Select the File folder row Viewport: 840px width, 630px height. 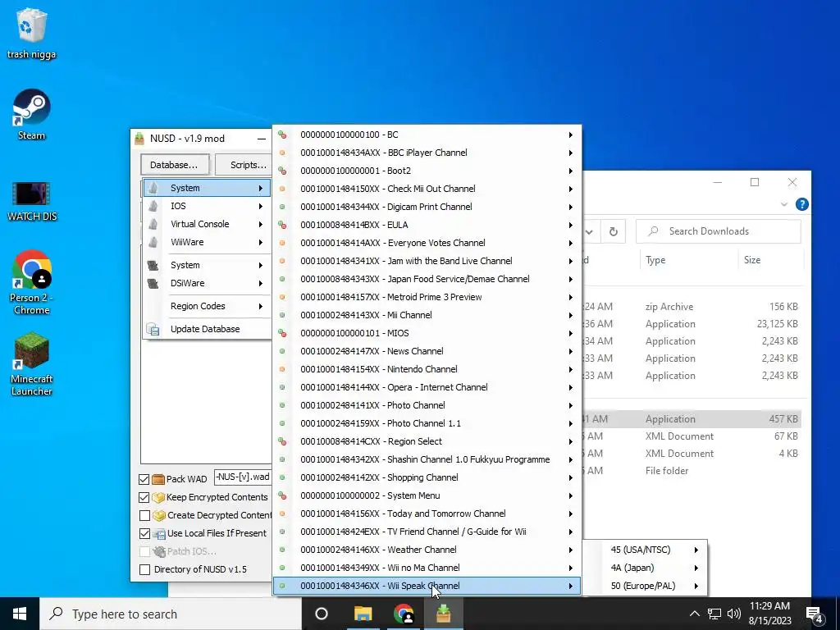pyautogui.click(x=691, y=471)
